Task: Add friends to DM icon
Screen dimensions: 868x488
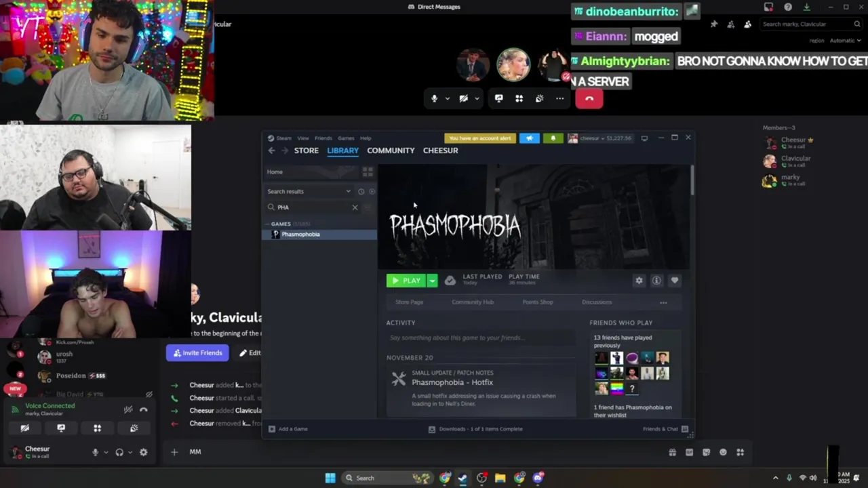Action: coord(730,24)
